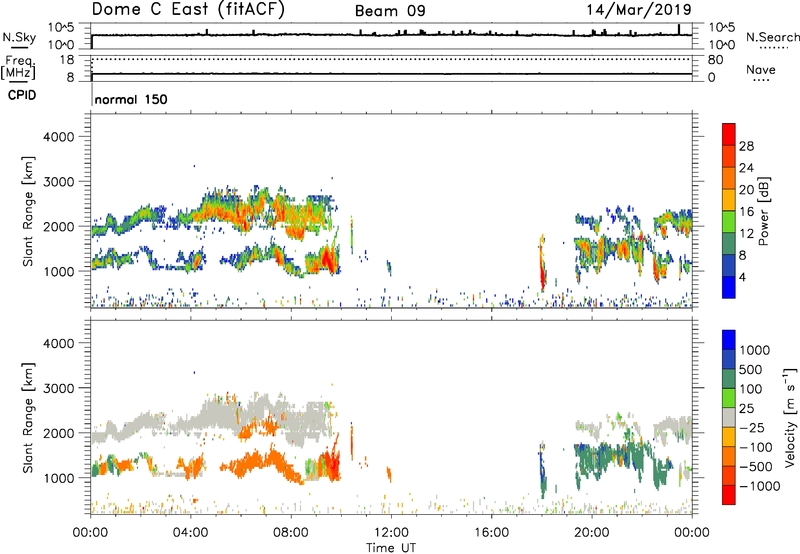Click the 'N.Sky' legend label
The height and width of the screenshot is (554, 800).
[19, 37]
